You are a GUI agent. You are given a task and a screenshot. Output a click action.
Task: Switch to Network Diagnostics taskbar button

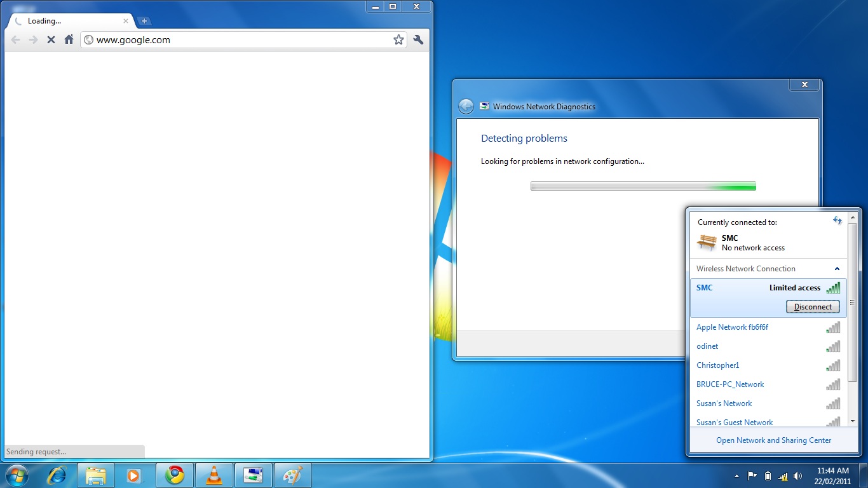tap(254, 475)
